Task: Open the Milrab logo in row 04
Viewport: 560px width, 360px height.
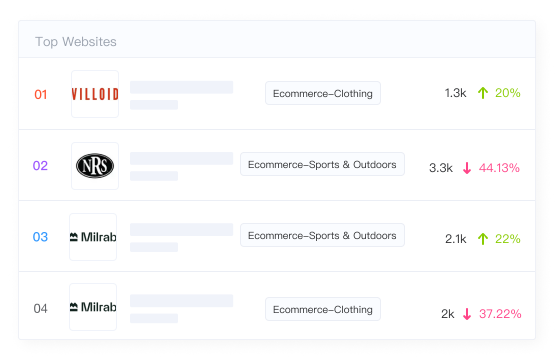Action: pyautogui.click(x=93, y=307)
